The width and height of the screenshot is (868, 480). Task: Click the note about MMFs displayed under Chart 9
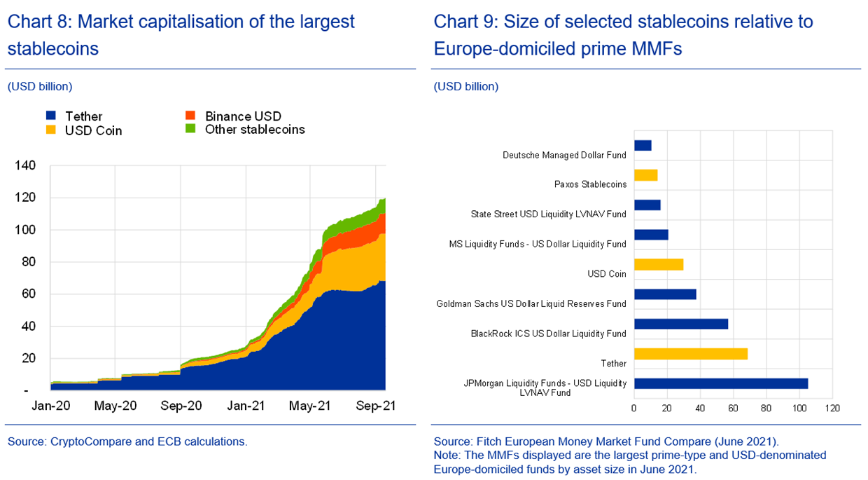pyautogui.click(x=630, y=462)
